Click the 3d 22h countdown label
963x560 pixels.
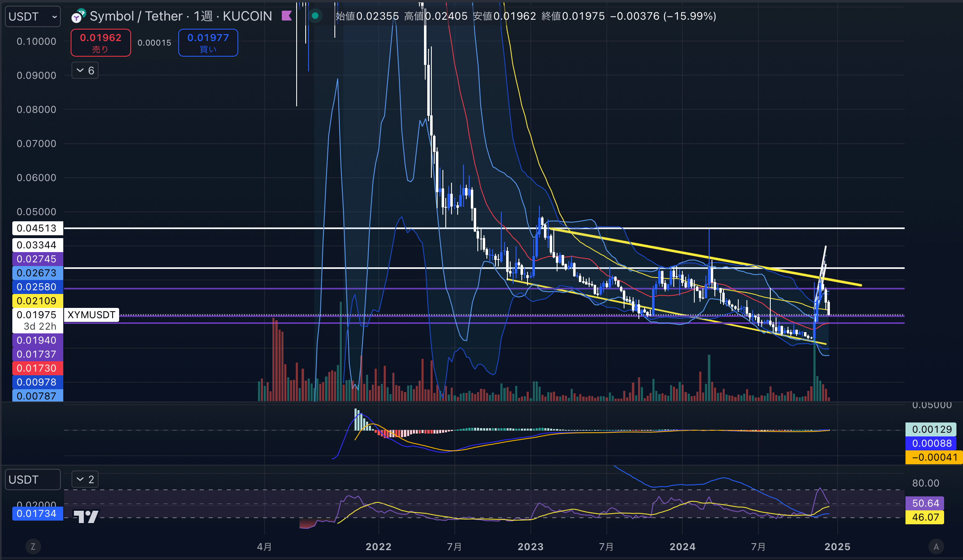tap(40, 326)
